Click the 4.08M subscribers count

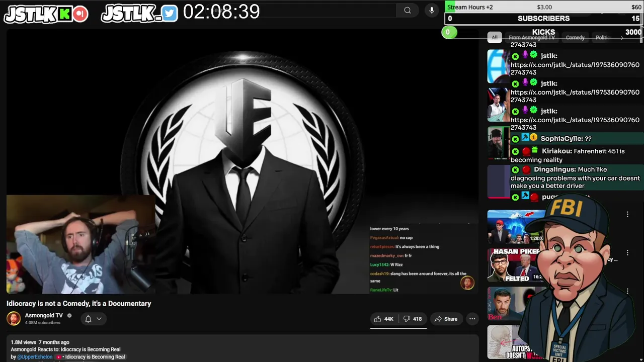43,323
